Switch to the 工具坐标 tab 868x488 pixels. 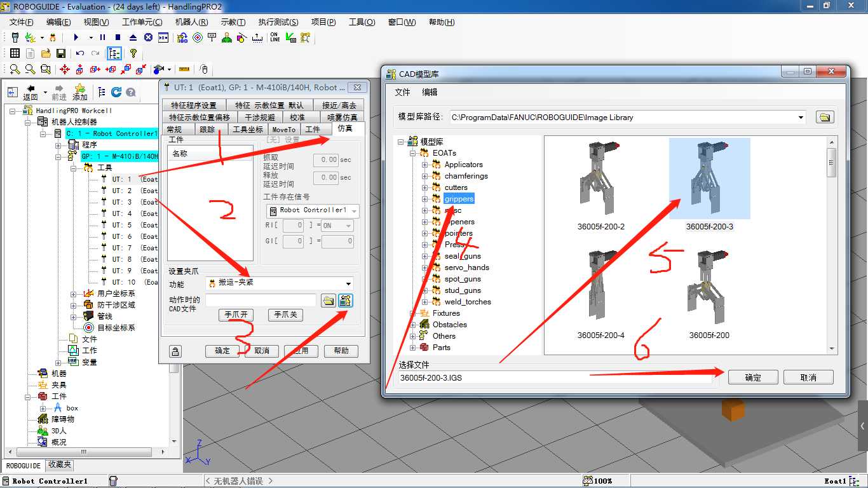[x=248, y=129]
